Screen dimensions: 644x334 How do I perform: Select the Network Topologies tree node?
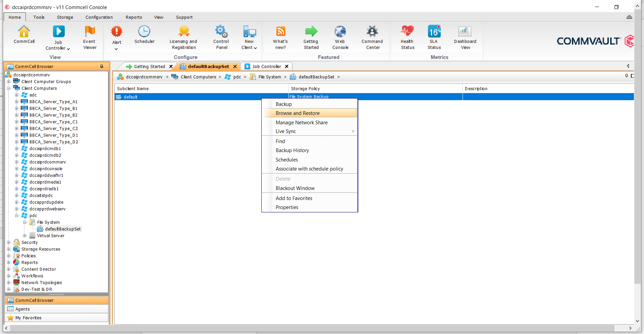pos(42,282)
